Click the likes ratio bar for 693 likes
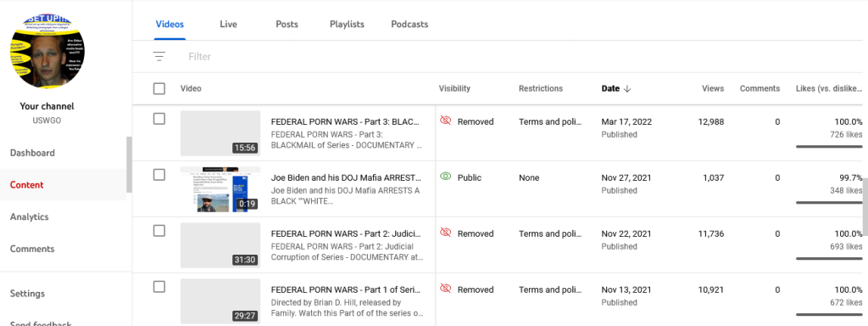 pyautogui.click(x=829, y=258)
